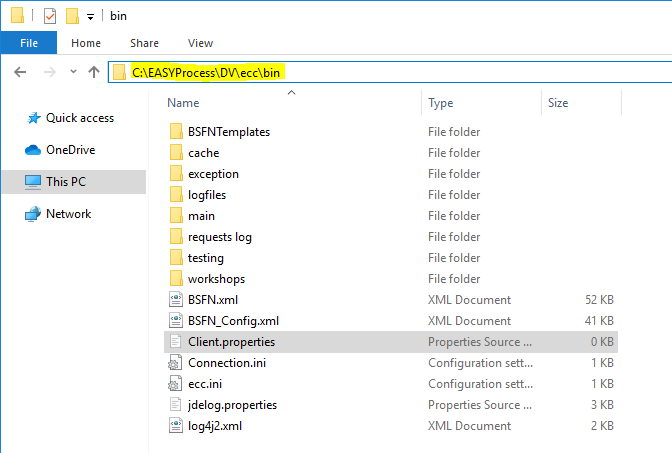Select the Connection.ini gear file icon
This screenshot has width=672, height=453.
point(174,363)
